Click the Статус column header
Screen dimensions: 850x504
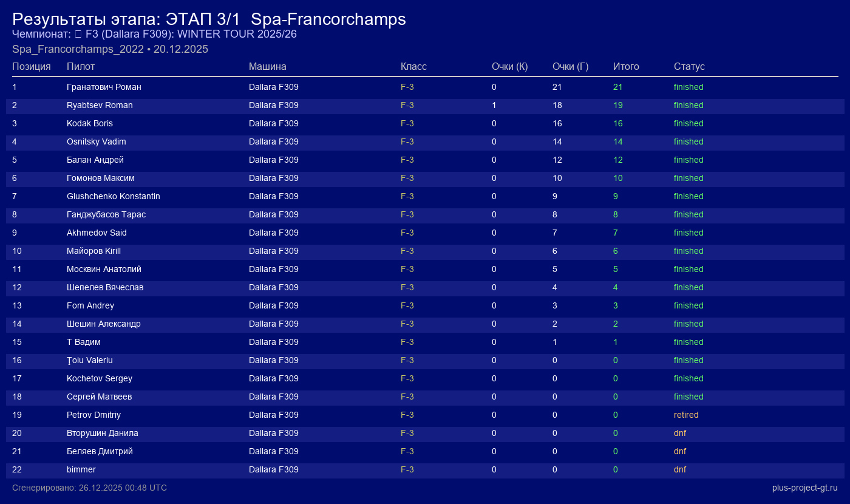(x=689, y=66)
